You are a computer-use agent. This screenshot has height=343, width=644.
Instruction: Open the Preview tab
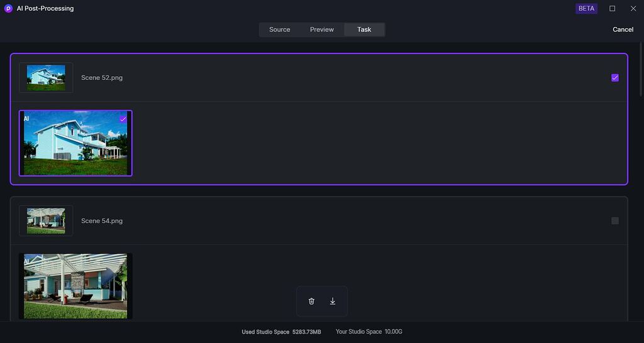pos(322,30)
